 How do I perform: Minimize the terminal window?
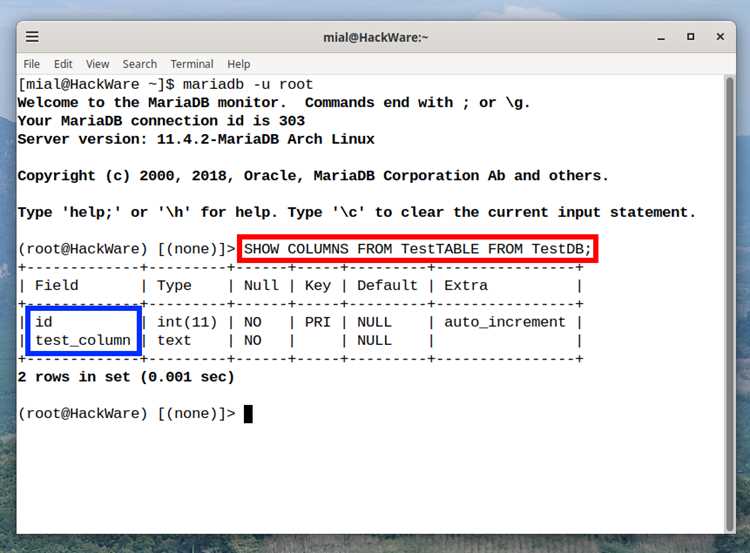pyautogui.click(x=661, y=37)
